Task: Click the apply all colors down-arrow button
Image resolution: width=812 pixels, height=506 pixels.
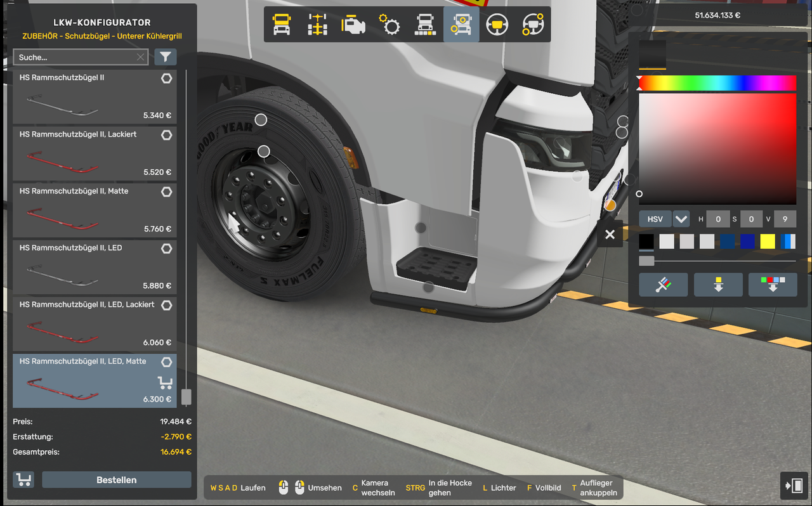Action: click(773, 285)
